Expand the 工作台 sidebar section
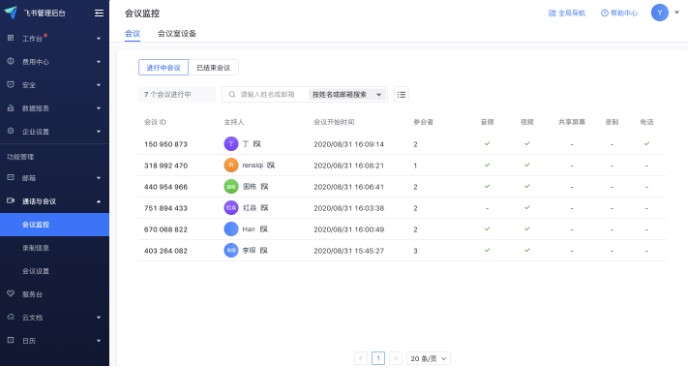Screen dimensions: 696x372 99,39
